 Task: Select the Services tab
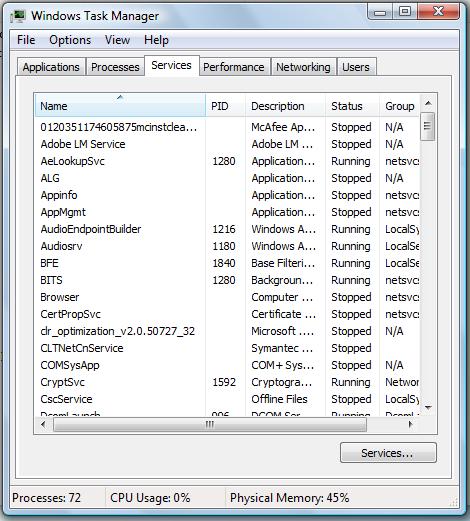tap(171, 65)
